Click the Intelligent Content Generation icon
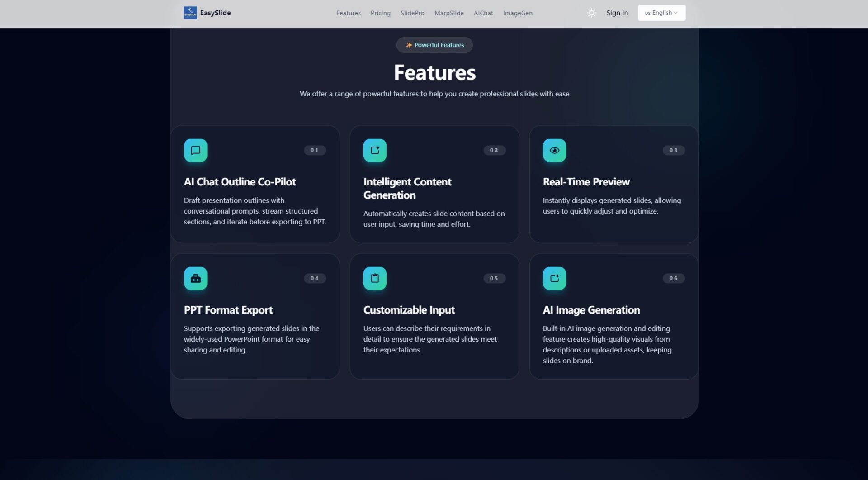The width and height of the screenshot is (868, 480). (x=375, y=150)
